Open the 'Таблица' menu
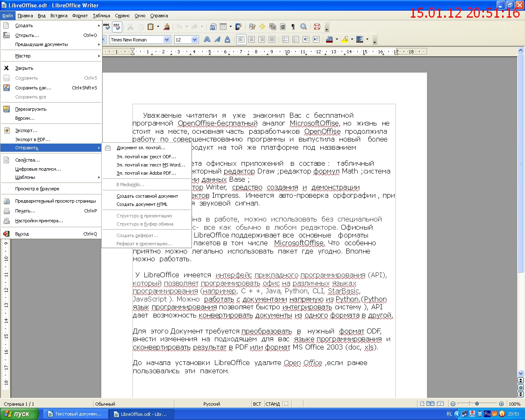Screen dimensions: 525x420 (101, 16)
